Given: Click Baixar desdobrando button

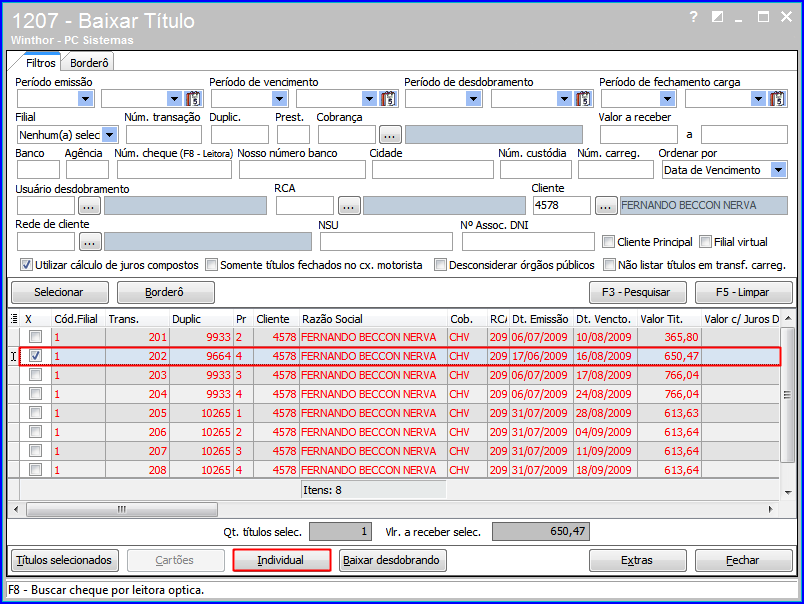Looking at the screenshot, I should coord(392,560).
